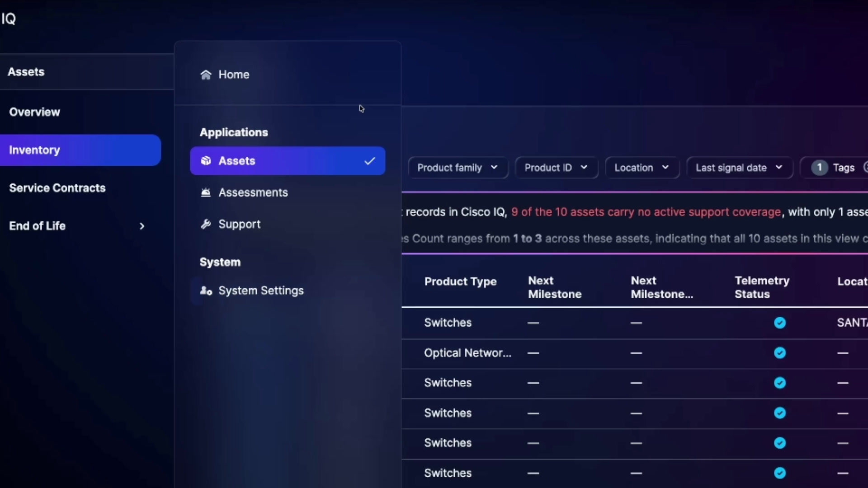Click the System Settings user-gear icon
The width and height of the screenshot is (868, 488).
pyautogui.click(x=206, y=291)
